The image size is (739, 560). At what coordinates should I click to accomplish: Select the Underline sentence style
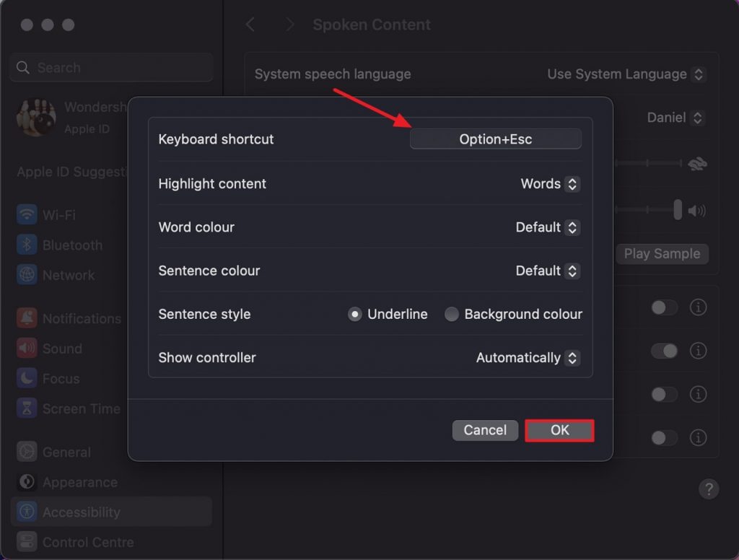[x=355, y=314]
